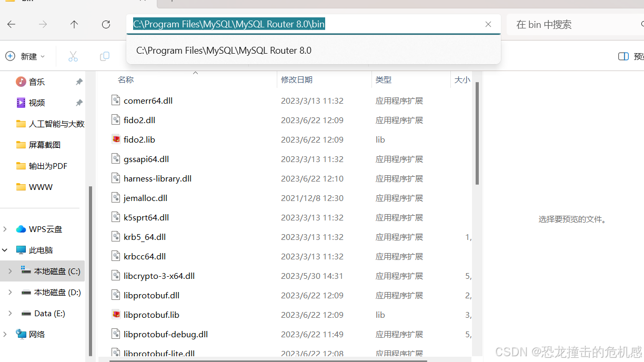Copy selected item with copy icon
The width and height of the screenshot is (644, 362).
[x=105, y=56]
